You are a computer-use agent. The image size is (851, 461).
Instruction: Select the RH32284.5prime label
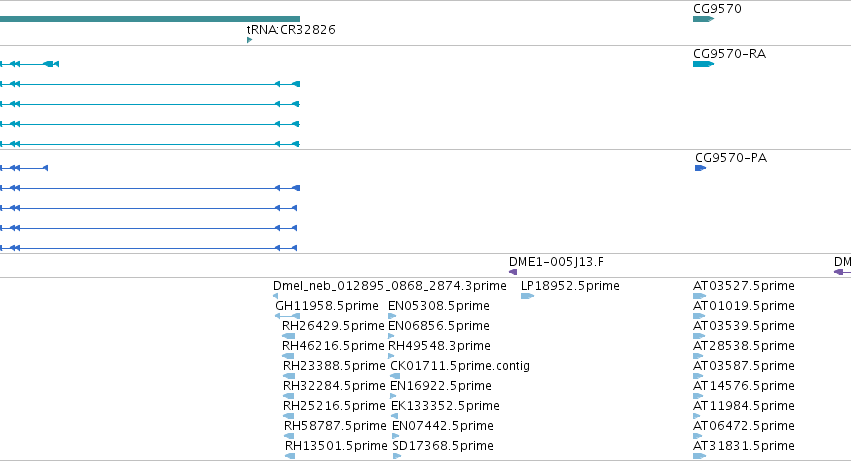[x=334, y=386]
